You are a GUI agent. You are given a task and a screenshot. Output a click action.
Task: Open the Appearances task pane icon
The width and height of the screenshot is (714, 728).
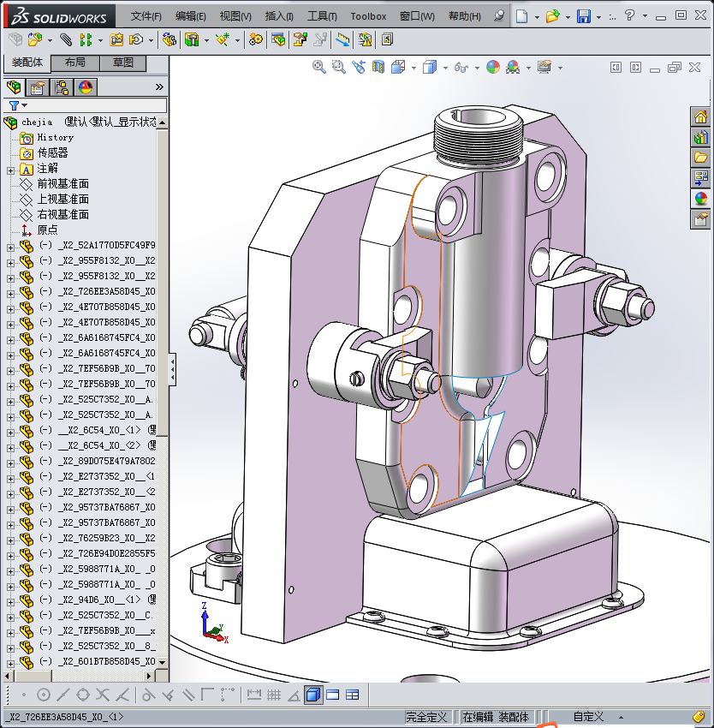[701, 198]
